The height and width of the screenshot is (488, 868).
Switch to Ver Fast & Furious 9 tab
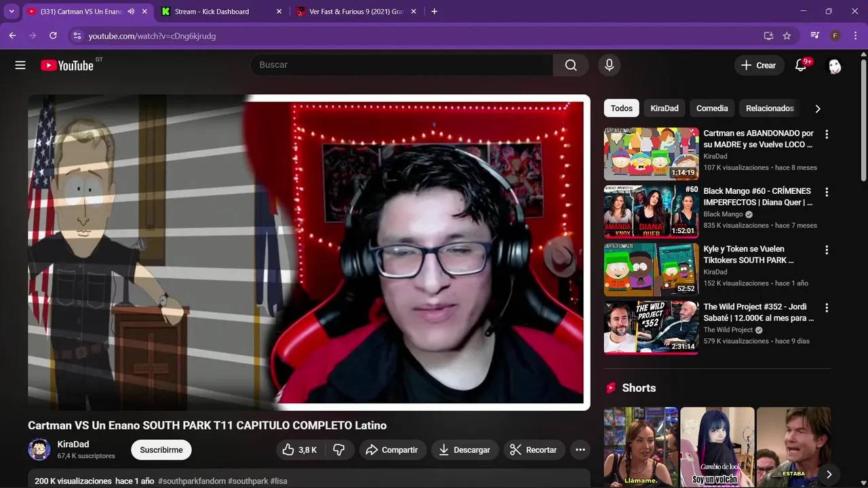coord(355,12)
